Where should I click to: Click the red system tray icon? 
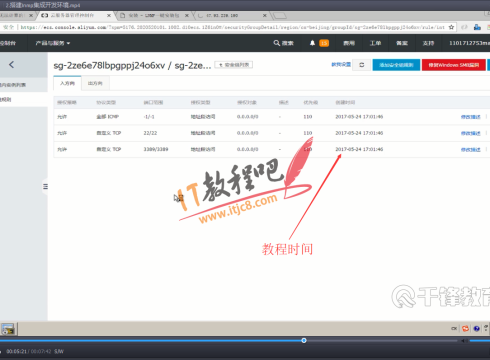[465, 329]
